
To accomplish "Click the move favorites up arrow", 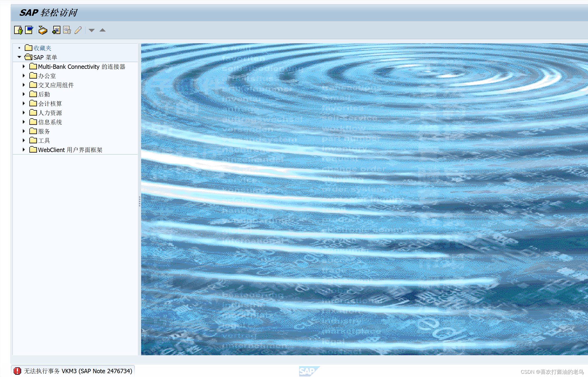I will point(103,30).
